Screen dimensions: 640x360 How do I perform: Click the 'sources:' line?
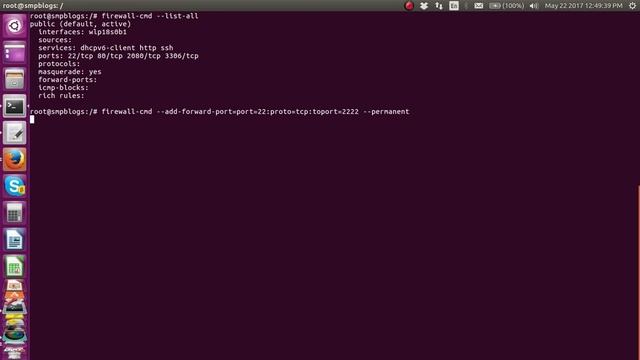[55, 40]
